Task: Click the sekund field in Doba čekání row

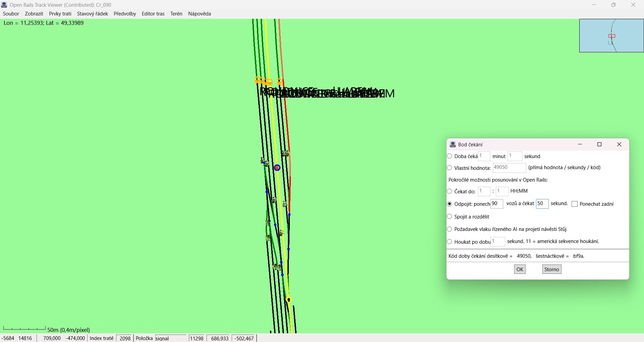Action: 515,156
